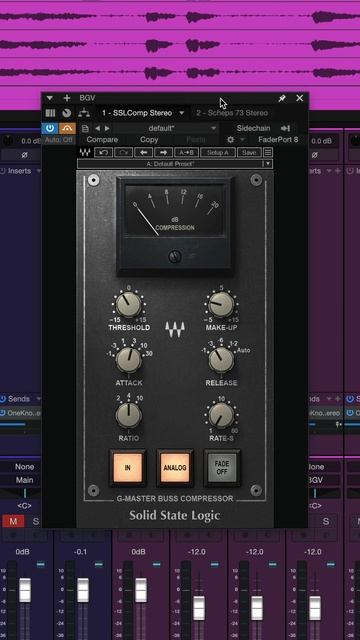Image resolution: width=360 pixels, height=640 pixels.
Task: Open the Main output selector in the mixer
Action: 24,480
